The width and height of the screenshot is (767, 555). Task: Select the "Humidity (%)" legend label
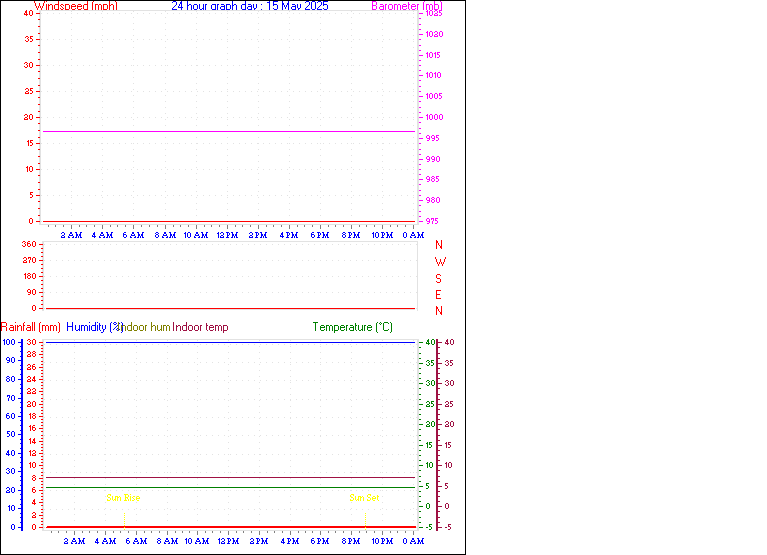point(94,327)
